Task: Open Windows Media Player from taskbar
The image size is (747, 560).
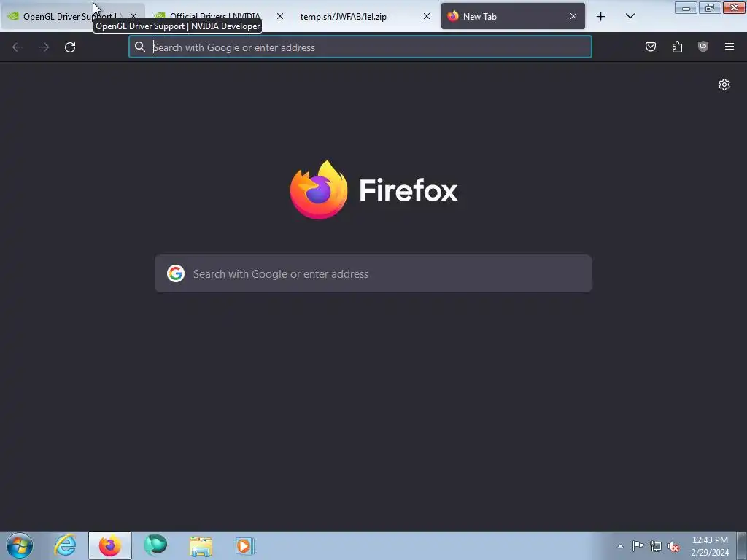Action: coord(245,545)
